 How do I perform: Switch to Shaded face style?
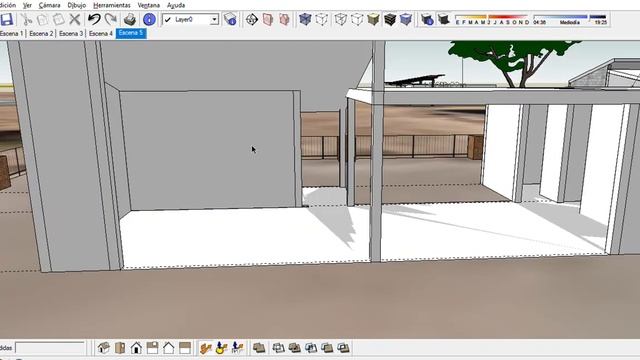(373, 19)
